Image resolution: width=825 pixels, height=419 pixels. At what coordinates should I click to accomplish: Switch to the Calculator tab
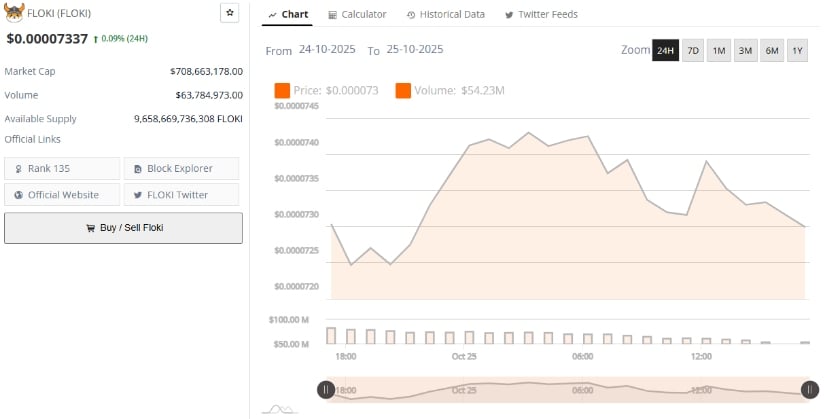pos(357,15)
